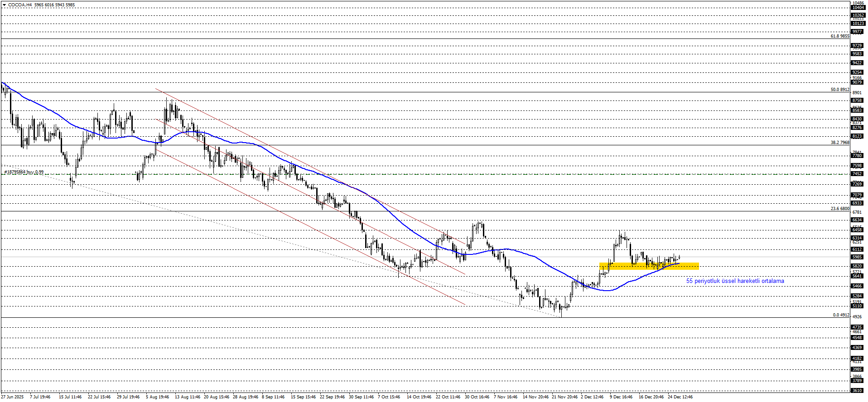Click the 61.8 Fibonacci level label

[x=839, y=36]
